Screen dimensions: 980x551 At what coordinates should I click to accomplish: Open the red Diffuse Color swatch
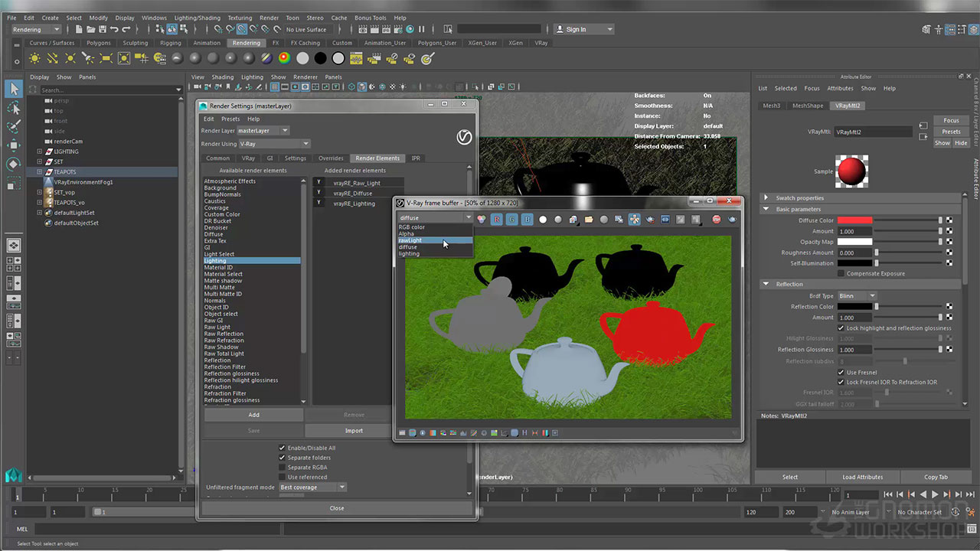(x=854, y=220)
